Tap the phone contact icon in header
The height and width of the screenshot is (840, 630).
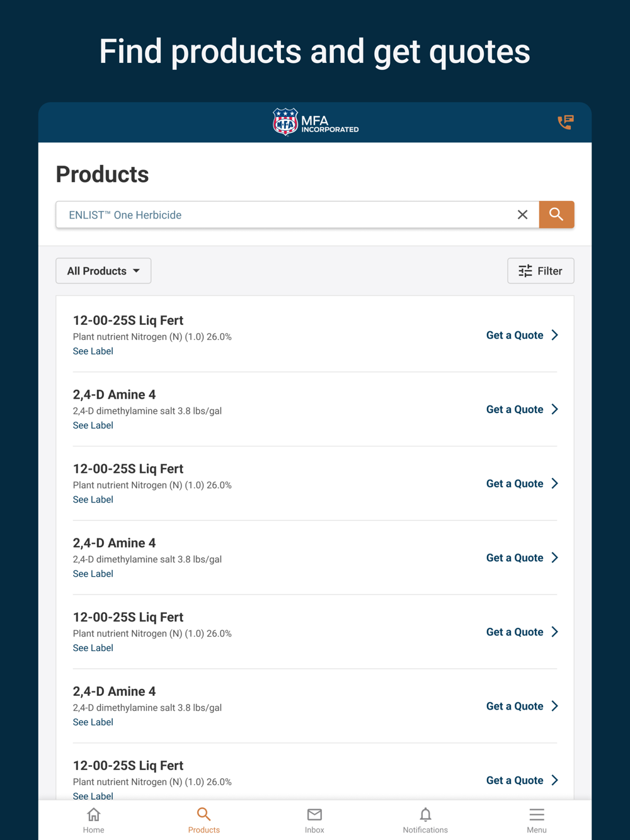point(565,122)
